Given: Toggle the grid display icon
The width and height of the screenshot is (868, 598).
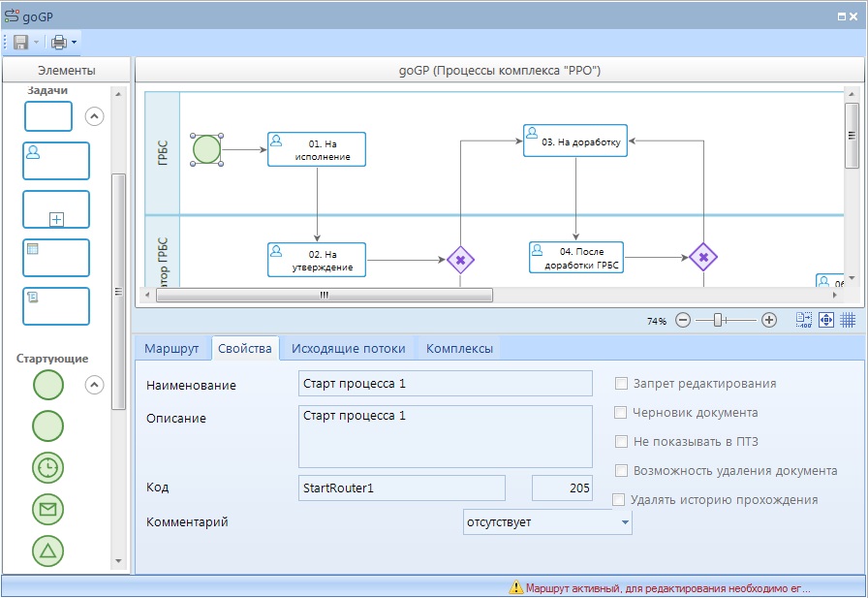Looking at the screenshot, I should point(848,320).
